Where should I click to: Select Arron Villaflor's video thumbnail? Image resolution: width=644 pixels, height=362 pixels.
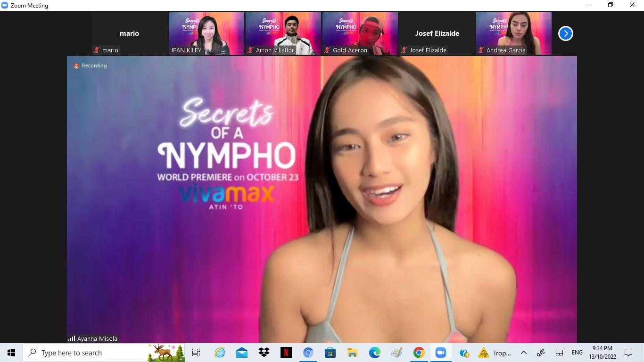[283, 33]
